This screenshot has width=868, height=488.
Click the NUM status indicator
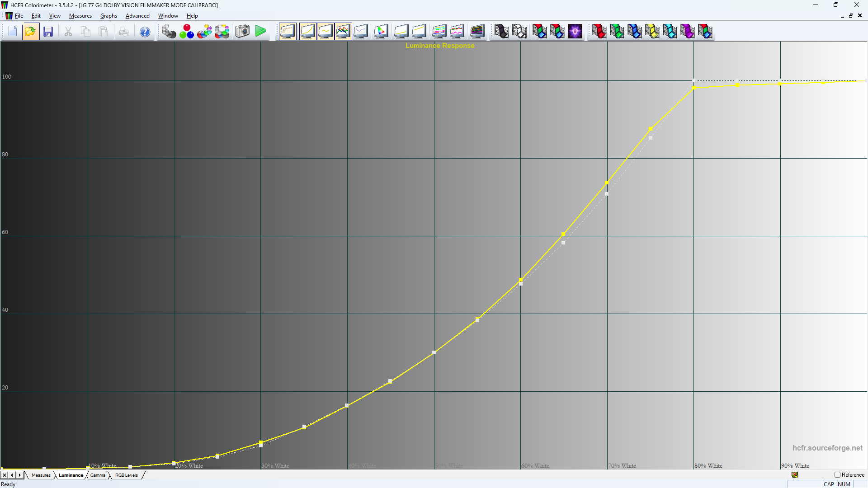tap(844, 484)
